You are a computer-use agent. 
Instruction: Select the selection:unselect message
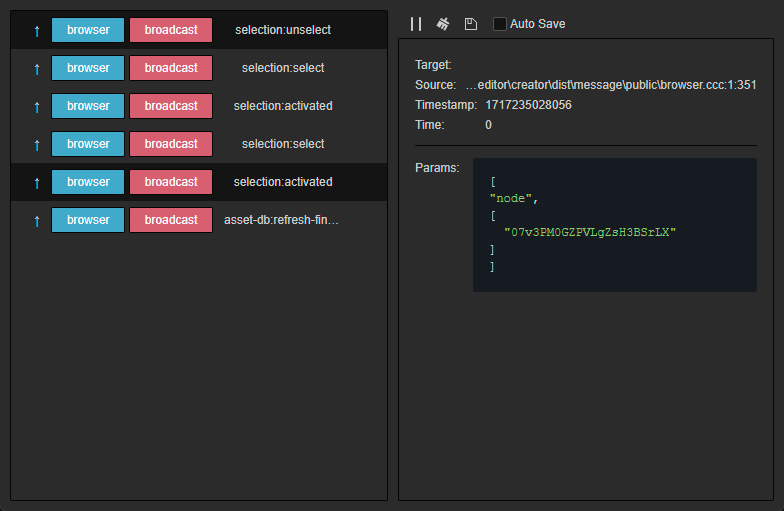pos(282,30)
